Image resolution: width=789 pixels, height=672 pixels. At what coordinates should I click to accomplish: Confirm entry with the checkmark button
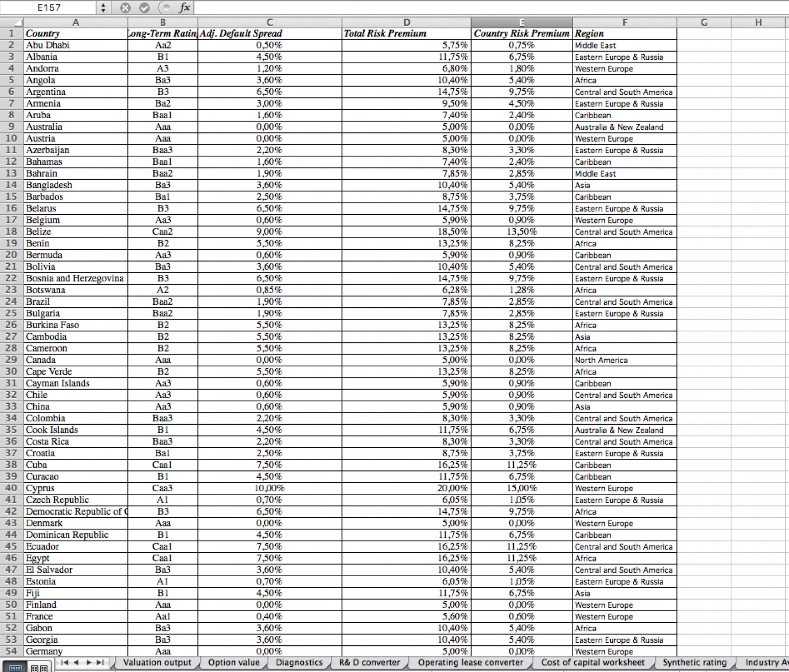click(144, 8)
